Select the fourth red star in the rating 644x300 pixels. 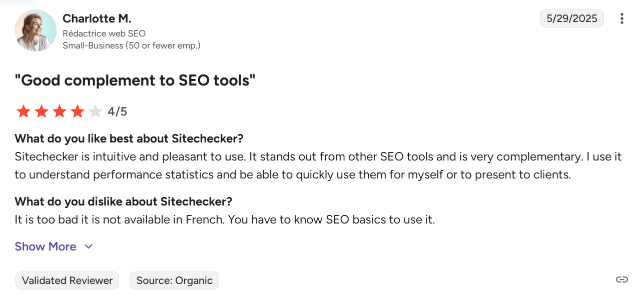(78, 111)
